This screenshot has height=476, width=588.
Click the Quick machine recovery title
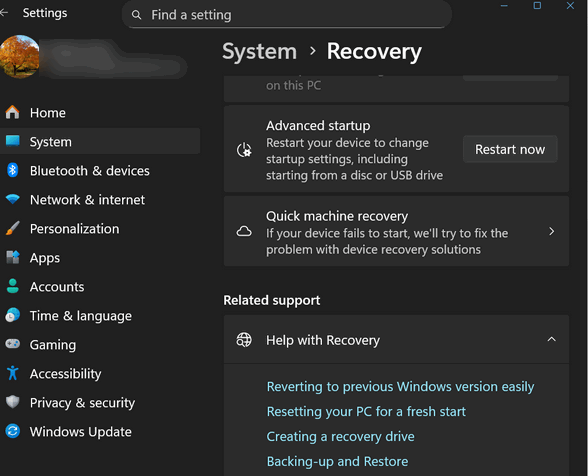(337, 216)
